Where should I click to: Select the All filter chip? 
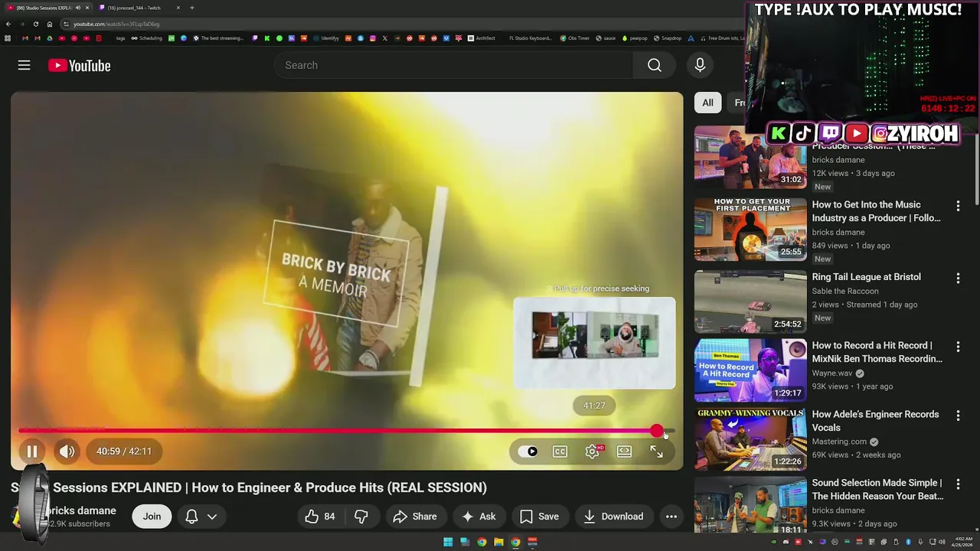(707, 103)
